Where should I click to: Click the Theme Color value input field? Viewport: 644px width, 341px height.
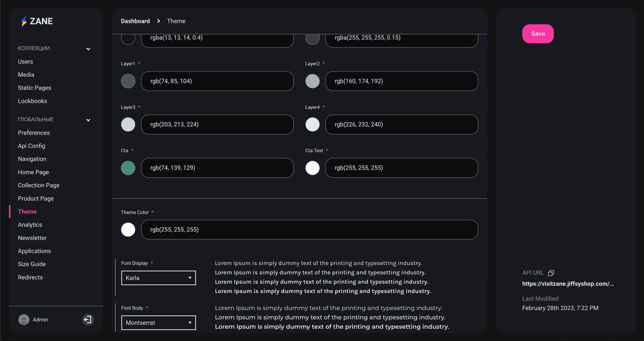point(309,229)
